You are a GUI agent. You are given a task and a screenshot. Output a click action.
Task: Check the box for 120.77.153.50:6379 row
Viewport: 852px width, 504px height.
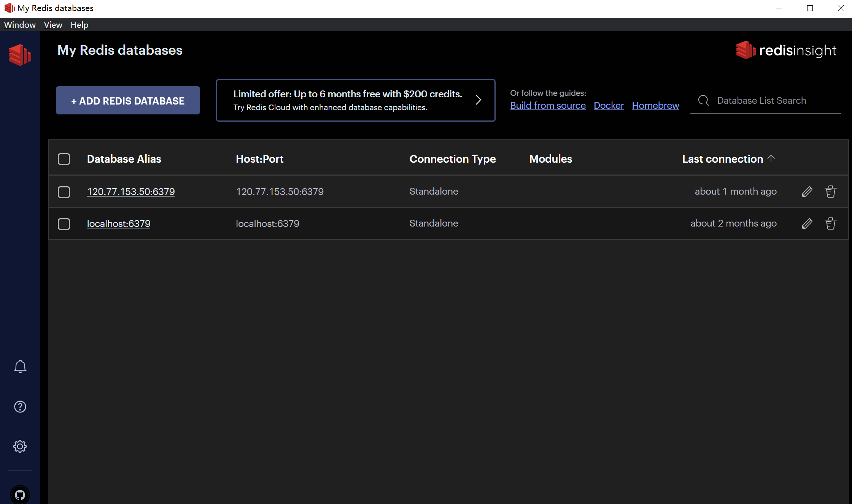[64, 192]
